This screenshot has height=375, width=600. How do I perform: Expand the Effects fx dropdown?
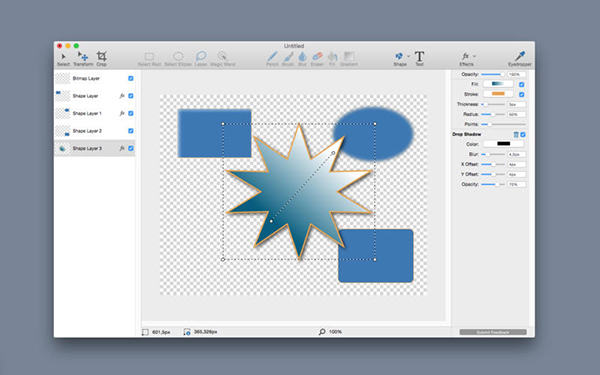(x=474, y=56)
